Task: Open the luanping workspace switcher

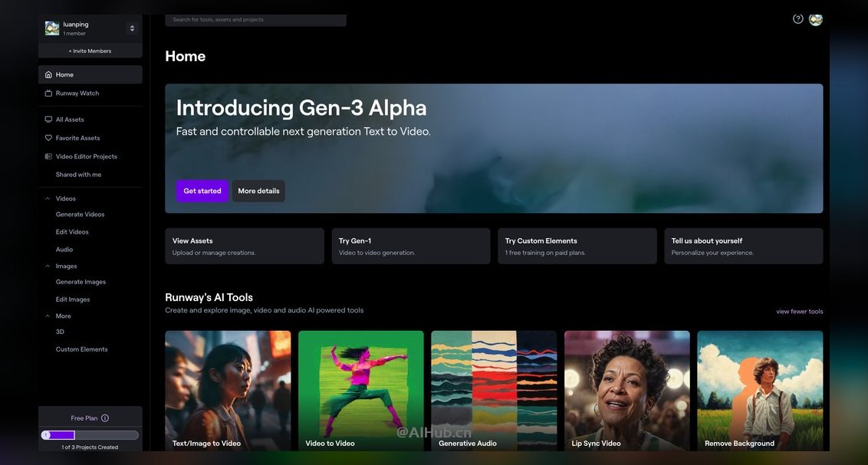Action: click(x=90, y=28)
